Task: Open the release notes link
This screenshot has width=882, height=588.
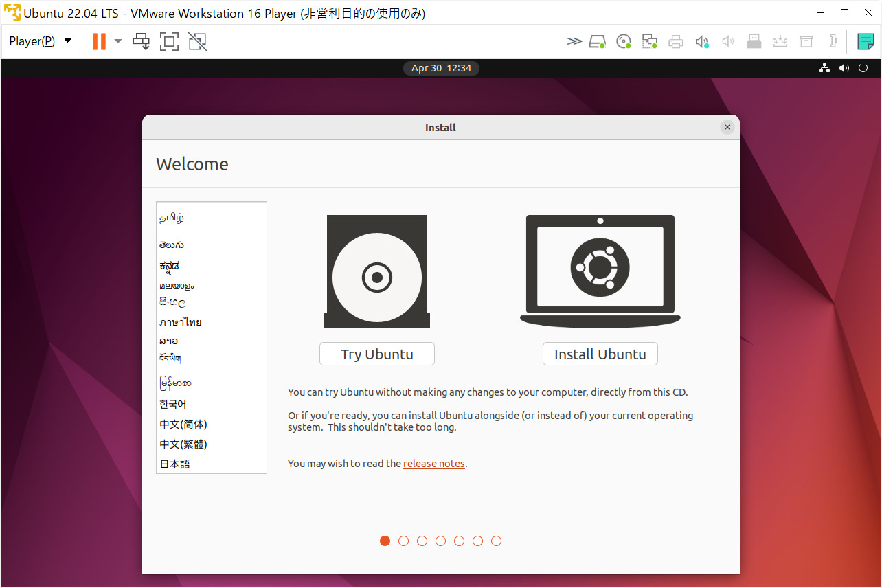Action: [x=434, y=464]
